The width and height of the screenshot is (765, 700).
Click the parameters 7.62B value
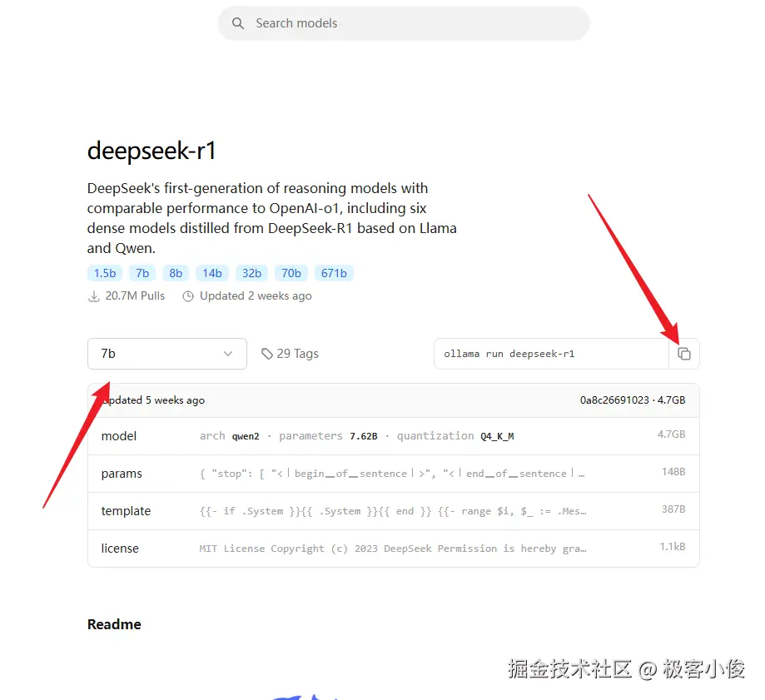coord(364,436)
